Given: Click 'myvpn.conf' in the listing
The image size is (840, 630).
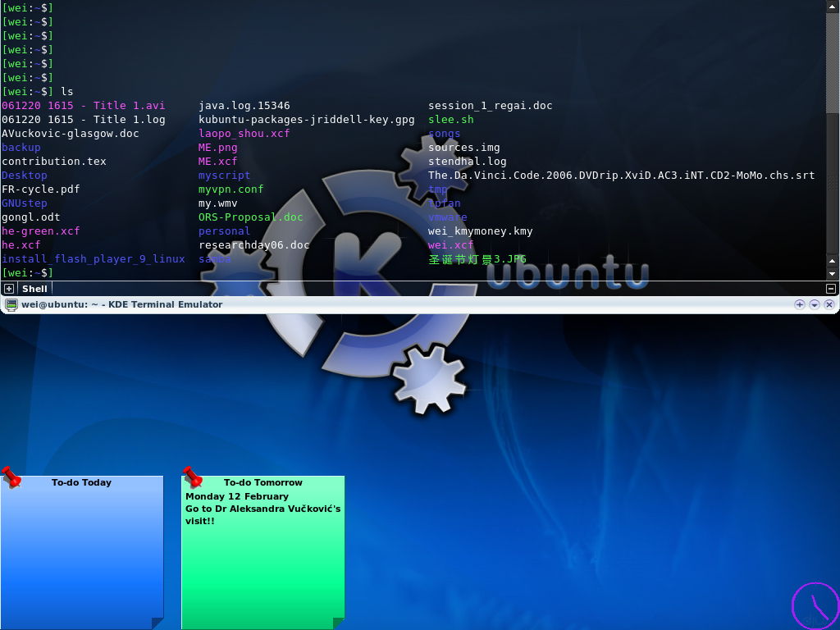Looking at the screenshot, I should point(231,189).
